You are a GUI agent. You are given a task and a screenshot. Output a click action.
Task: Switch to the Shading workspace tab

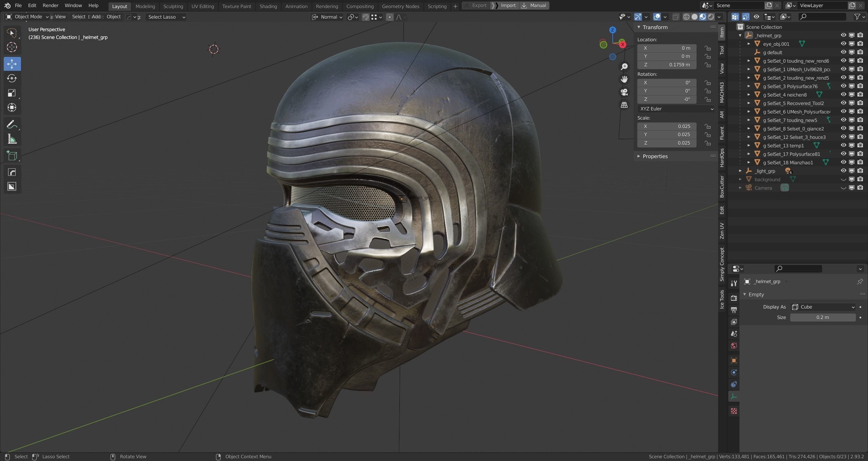(268, 6)
